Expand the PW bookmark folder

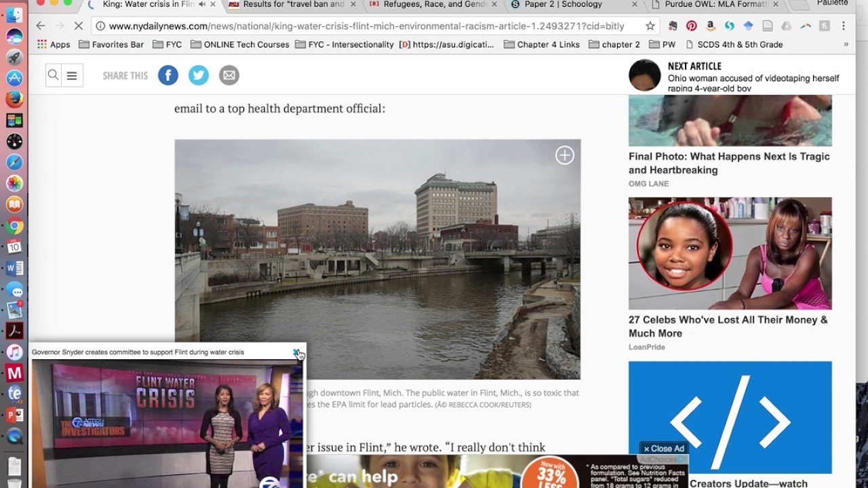click(662, 45)
